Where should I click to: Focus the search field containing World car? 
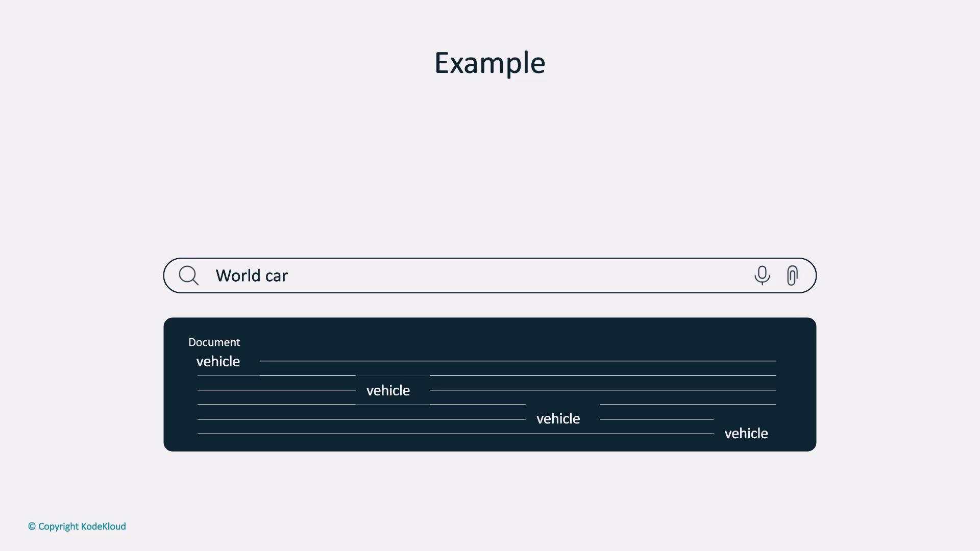490,275
